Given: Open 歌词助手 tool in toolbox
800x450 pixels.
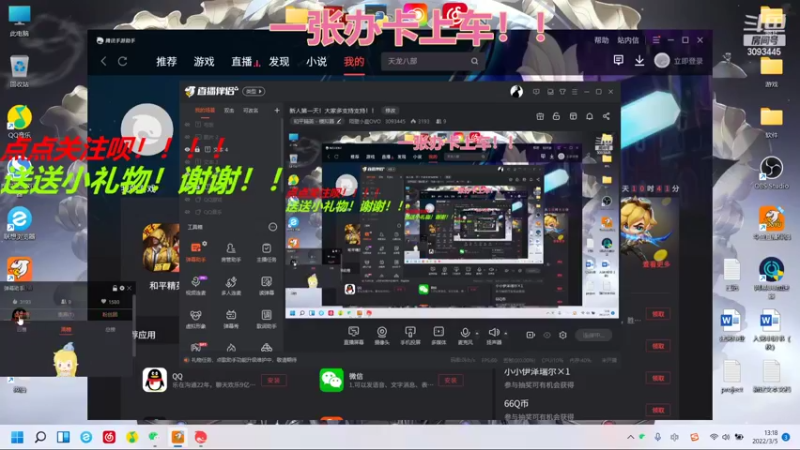Looking at the screenshot, I should pyautogui.click(x=266, y=319).
